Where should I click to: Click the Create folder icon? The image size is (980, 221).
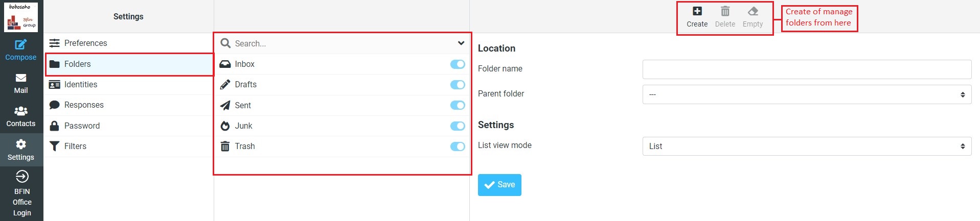coord(697,11)
